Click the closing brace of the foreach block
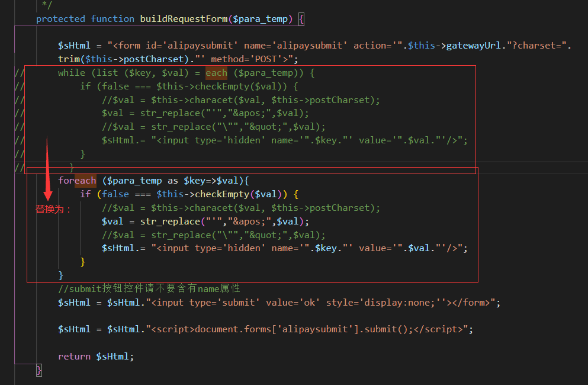This screenshot has height=385, width=588. (x=61, y=275)
